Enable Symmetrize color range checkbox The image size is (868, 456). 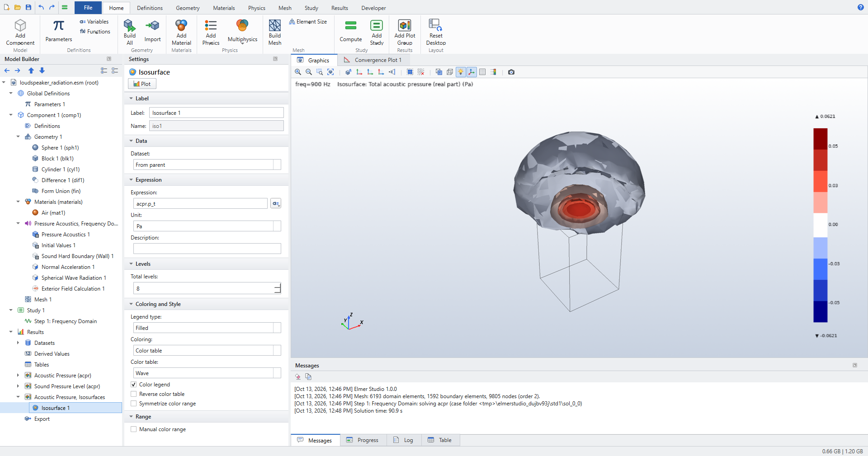click(x=134, y=404)
